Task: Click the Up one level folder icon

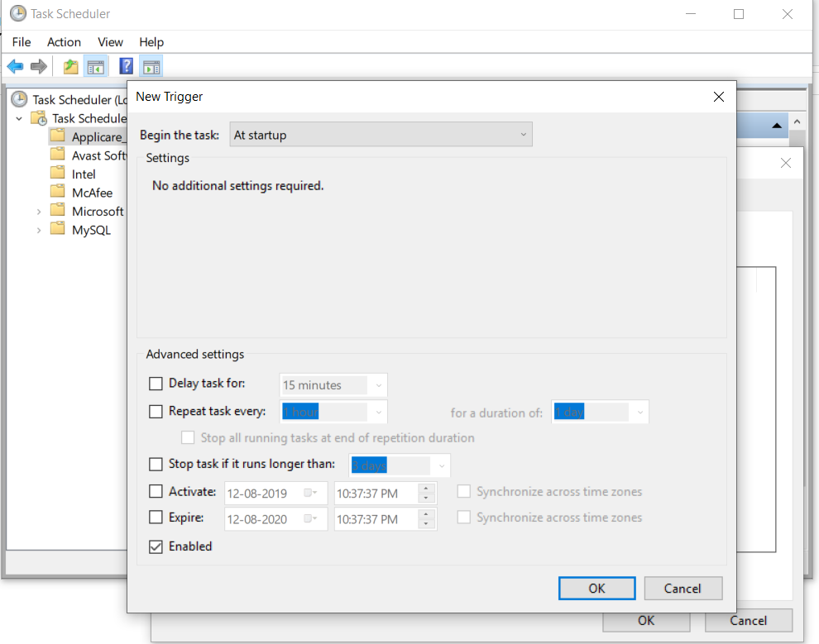Action: 71,66
